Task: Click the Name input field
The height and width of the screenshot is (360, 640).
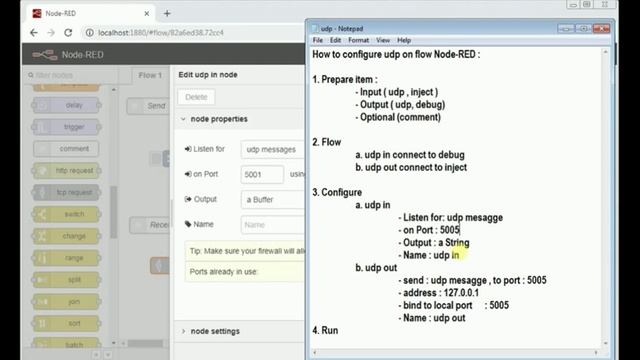Action: [x=273, y=225]
